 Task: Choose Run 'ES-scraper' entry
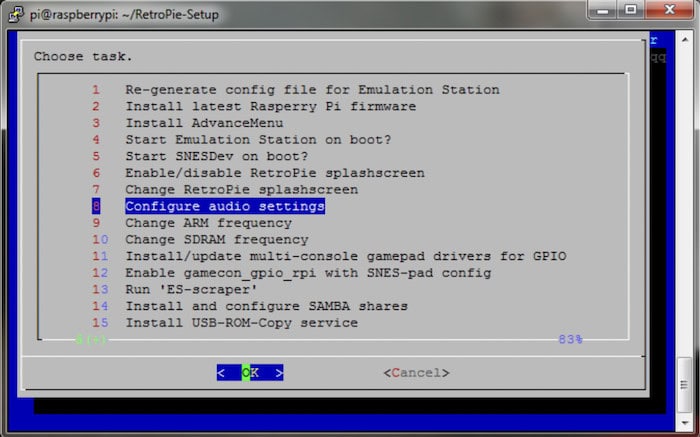tap(175, 290)
